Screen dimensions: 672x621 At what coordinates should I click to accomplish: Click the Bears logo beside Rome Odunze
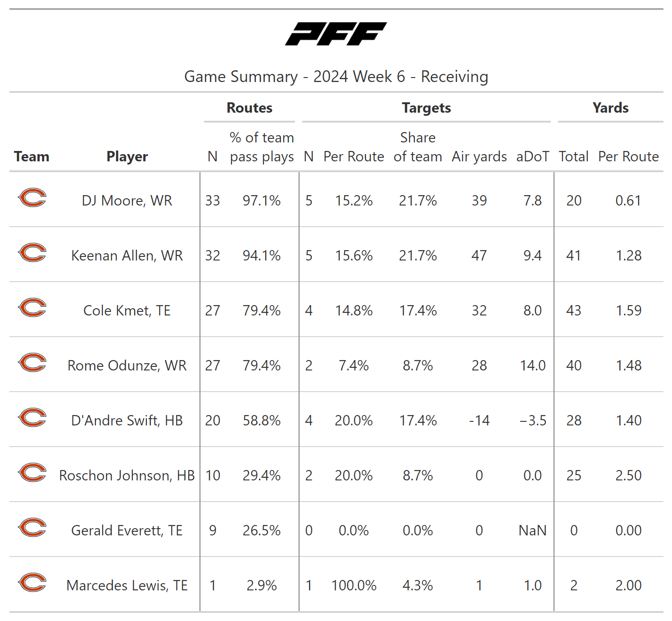(x=32, y=363)
